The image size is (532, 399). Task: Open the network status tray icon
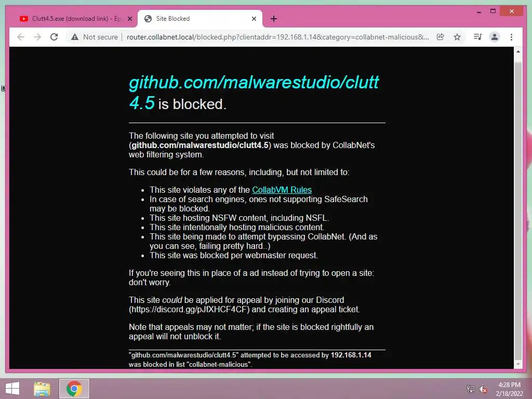coord(471,389)
